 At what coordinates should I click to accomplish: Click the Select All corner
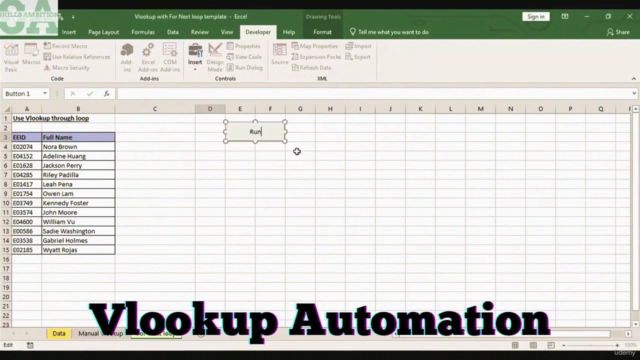tap(6, 109)
